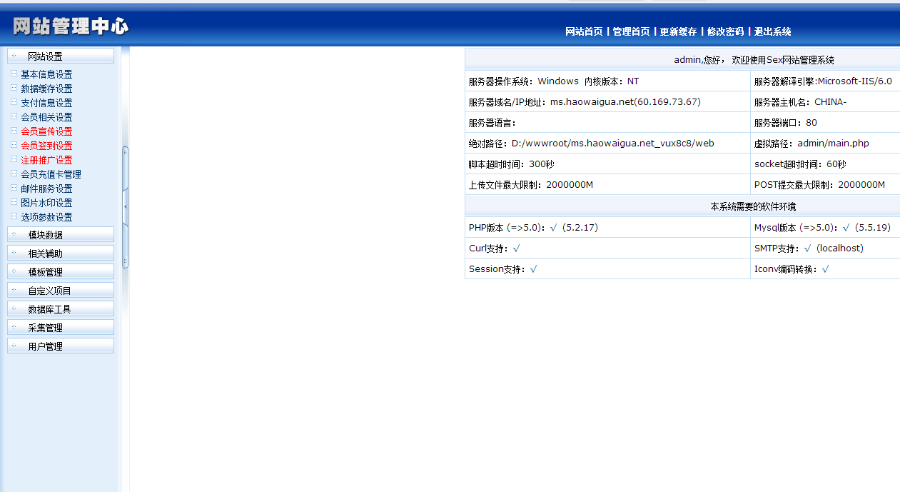This screenshot has width=900, height=492.
Task: Click the small icon next to 数据缓存设置
Action: 14,88
